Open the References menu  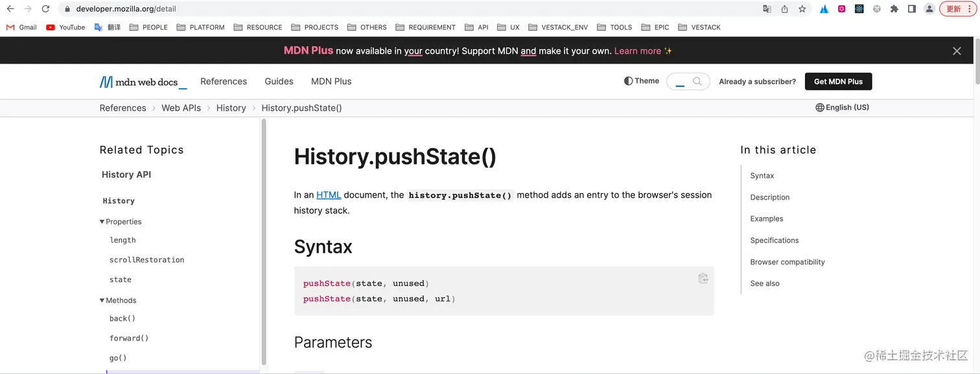224,81
